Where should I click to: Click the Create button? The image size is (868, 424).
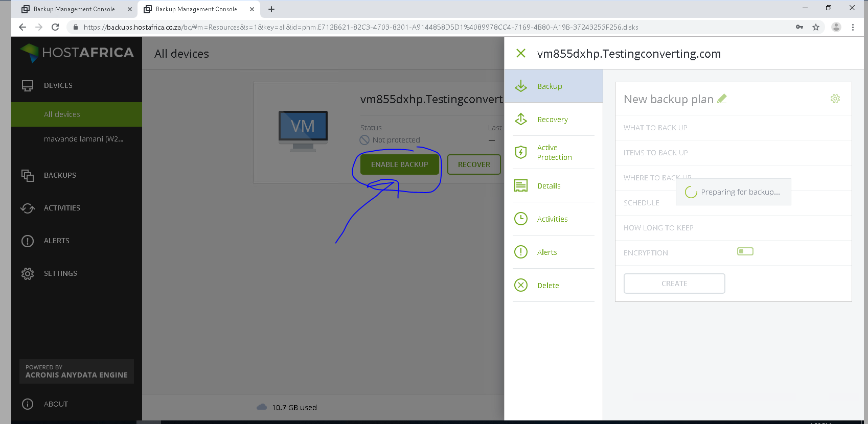(674, 284)
